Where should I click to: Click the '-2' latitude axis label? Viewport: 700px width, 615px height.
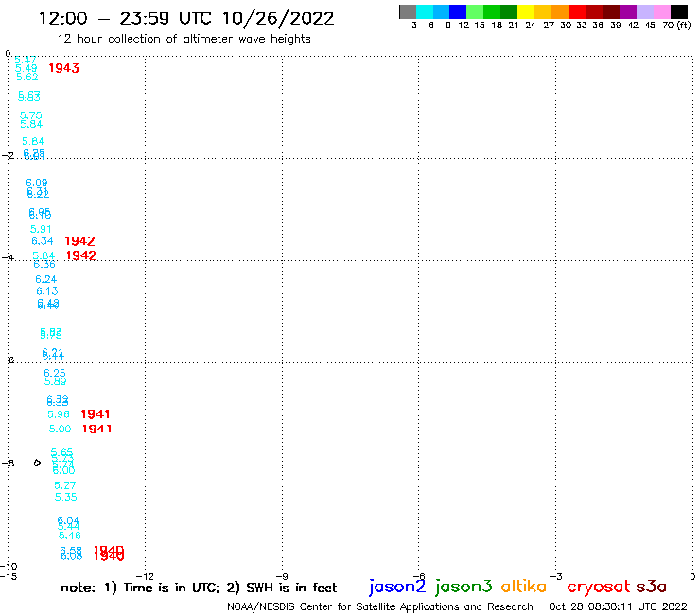click(8, 155)
